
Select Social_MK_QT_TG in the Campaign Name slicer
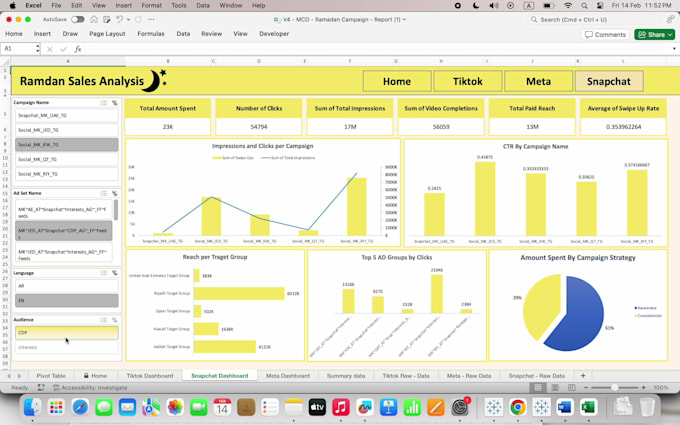pos(67,159)
